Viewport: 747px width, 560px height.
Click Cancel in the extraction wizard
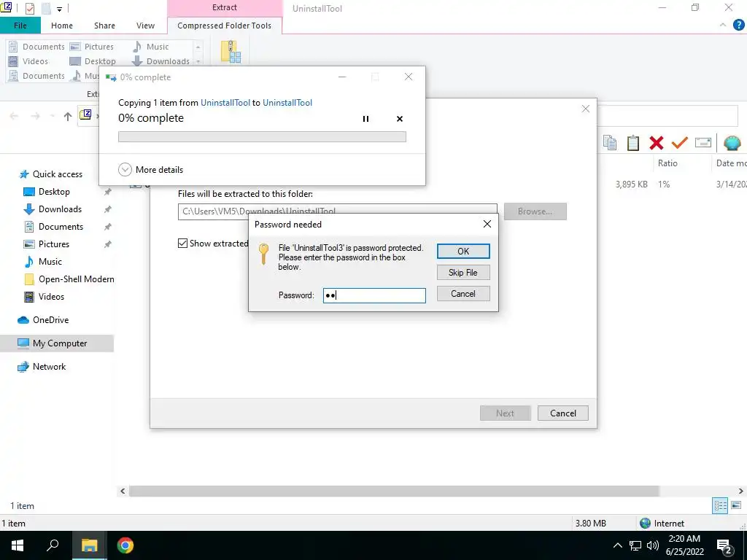[562, 413]
